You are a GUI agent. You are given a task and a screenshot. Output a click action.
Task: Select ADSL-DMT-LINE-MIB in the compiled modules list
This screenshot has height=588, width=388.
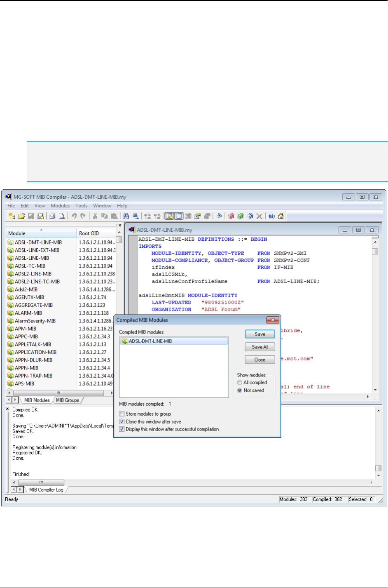click(173, 341)
